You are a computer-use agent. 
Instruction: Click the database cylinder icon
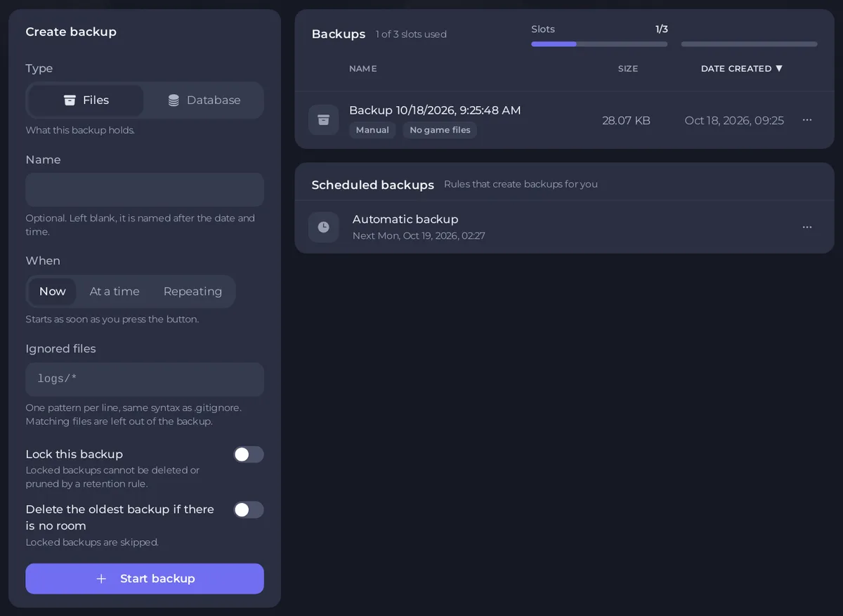(174, 100)
